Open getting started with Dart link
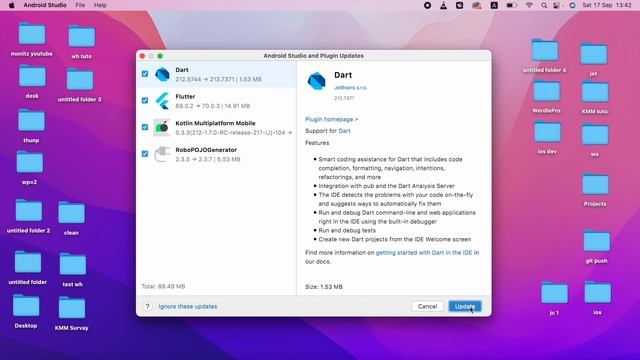 [424, 253]
